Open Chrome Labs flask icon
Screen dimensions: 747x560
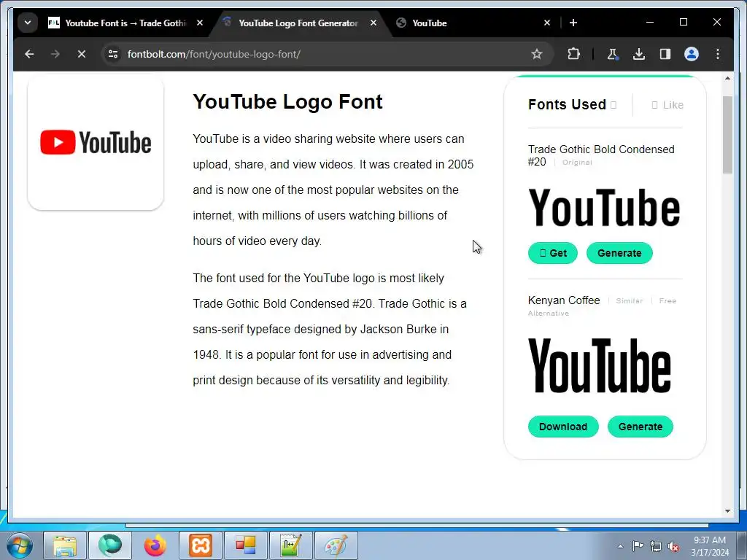click(x=612, y=54)
